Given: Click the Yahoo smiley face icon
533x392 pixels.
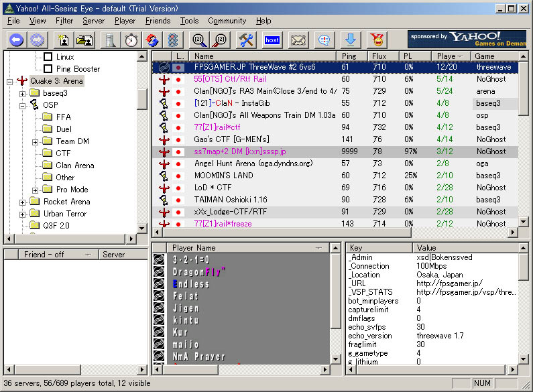Looking at the screenshot, I should coord(377,40).
